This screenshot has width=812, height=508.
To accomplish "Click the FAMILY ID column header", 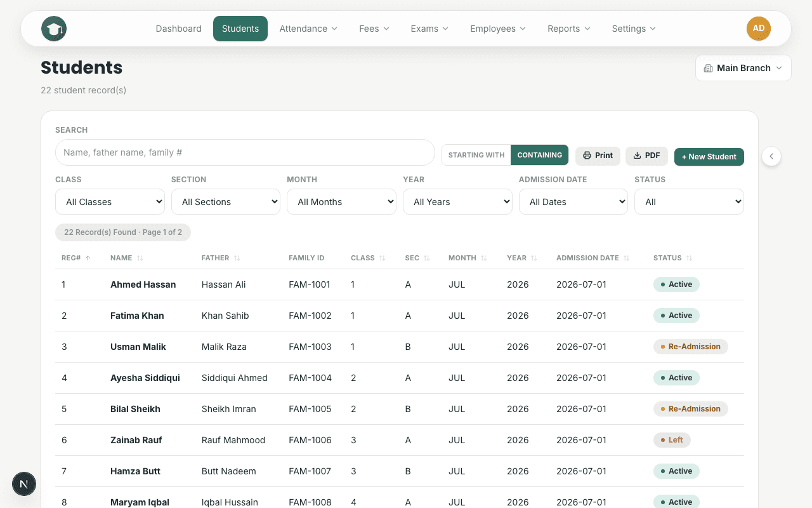I will point(306,258).
